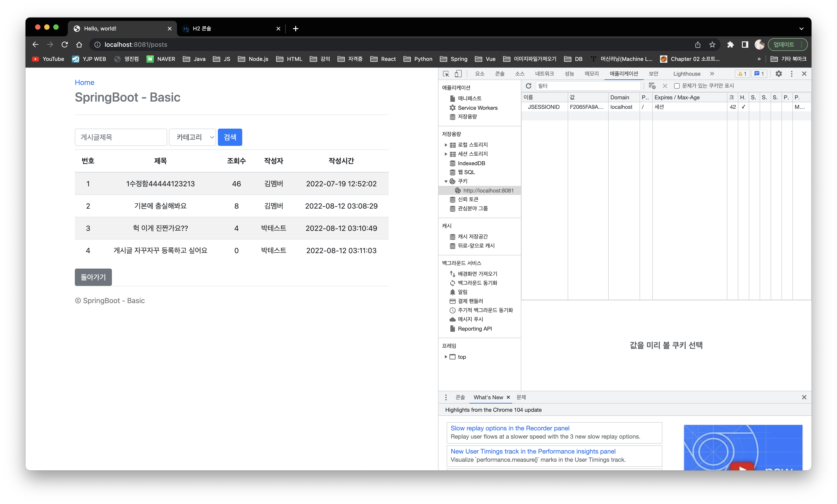This screenshot has height=504, width=837.
Task: Open the Slow replay options Recorder link
Action: tap(509, 428)
